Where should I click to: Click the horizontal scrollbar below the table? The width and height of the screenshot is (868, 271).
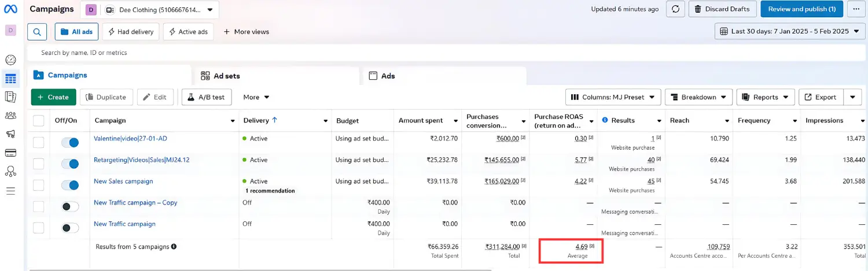tap(260, 269)
